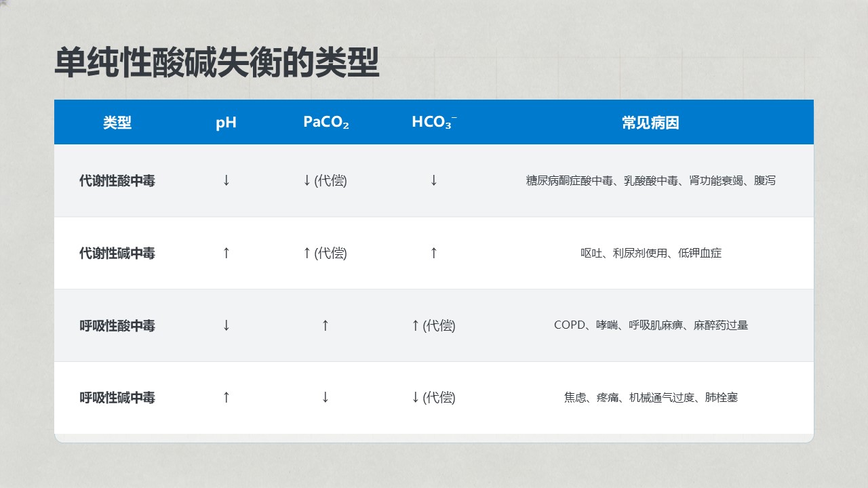
Task: Click PaCO₂ up arrow in 呼吸性酸中毒 row
Action: [325, 326]
